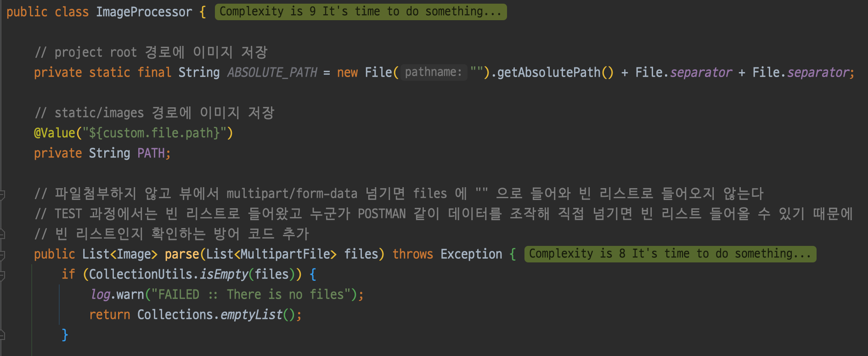Click the @Value annotation
This screenshot has width=868, height=356.
click(x=55, y=133)
